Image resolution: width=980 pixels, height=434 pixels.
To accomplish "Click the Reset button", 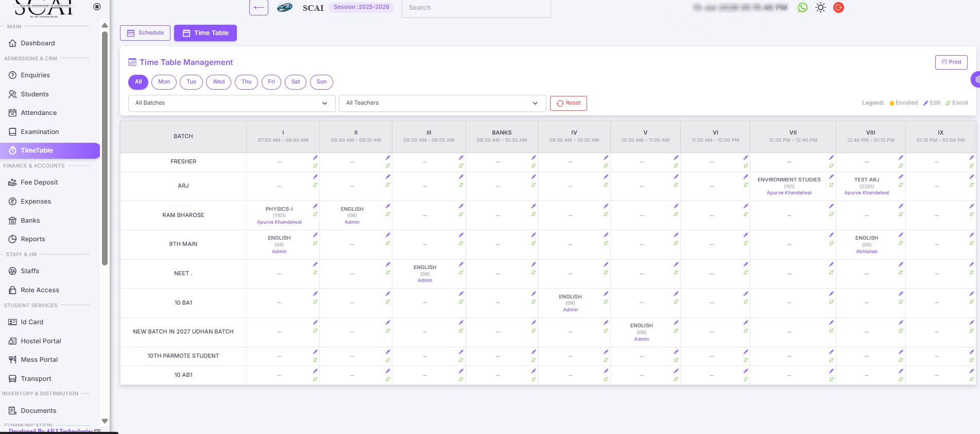I will [569, 103].
